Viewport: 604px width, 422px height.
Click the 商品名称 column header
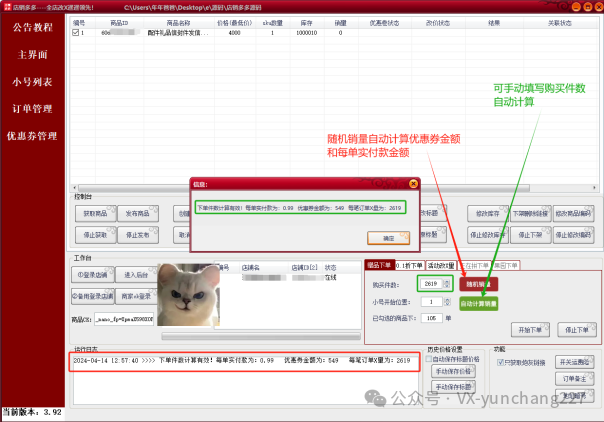click(178, 23)
